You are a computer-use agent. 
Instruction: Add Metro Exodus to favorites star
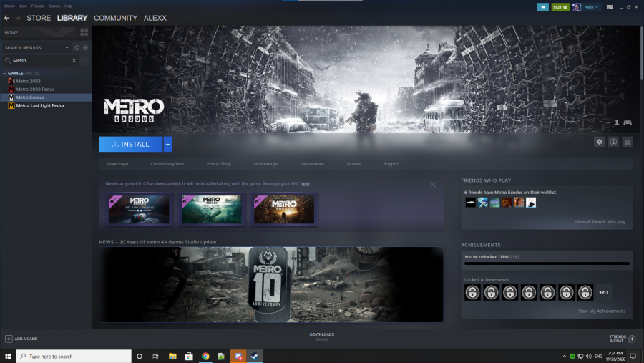tap(628, 142)
